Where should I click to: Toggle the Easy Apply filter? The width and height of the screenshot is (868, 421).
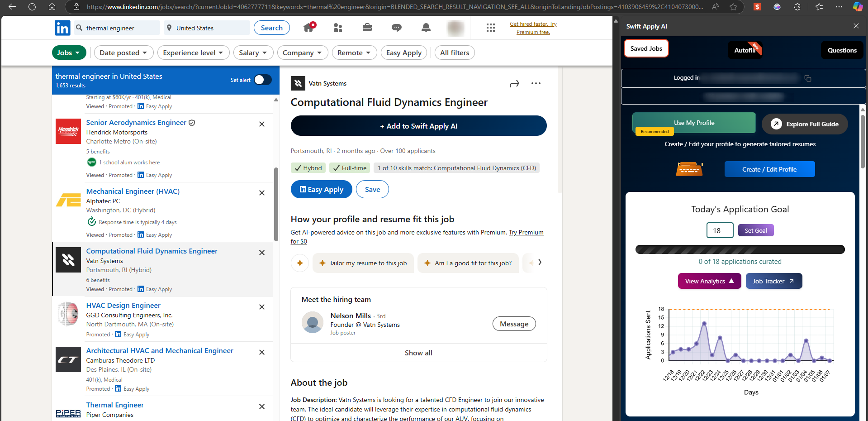pos(404,53)
